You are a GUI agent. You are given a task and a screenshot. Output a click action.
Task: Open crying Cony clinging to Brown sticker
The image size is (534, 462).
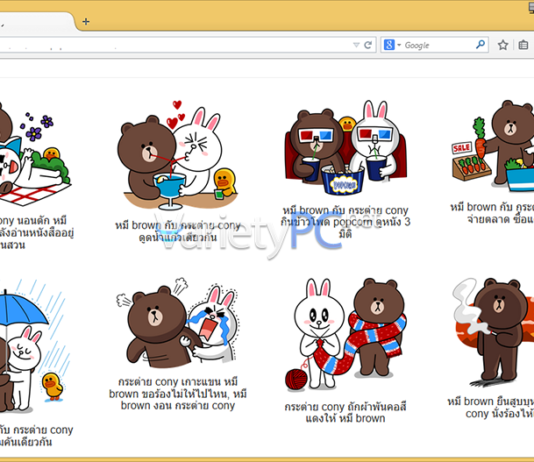pyautogui.click(x=177, y=323)
